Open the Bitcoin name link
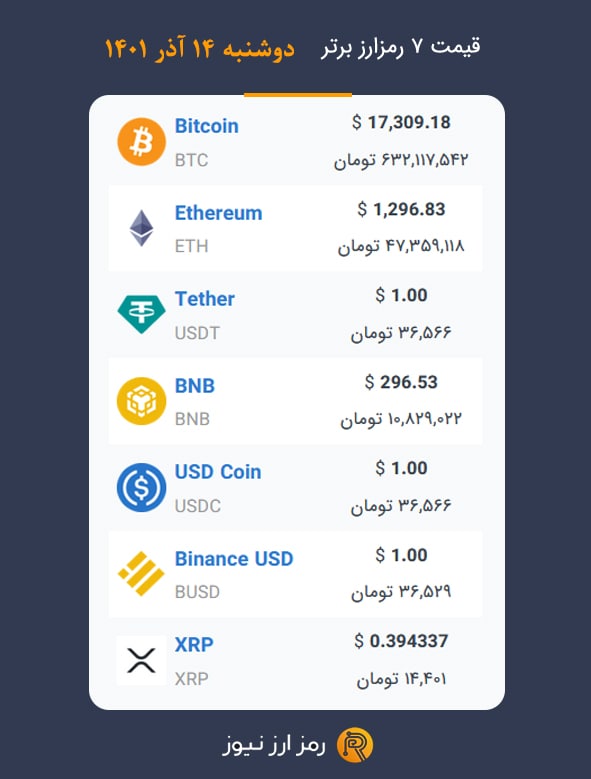 pos(207,126)
